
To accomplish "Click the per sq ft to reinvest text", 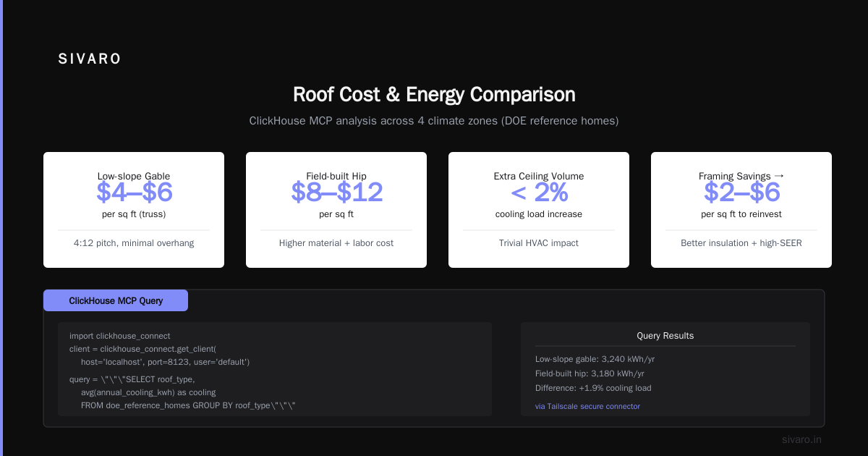I will pos(741,214).
